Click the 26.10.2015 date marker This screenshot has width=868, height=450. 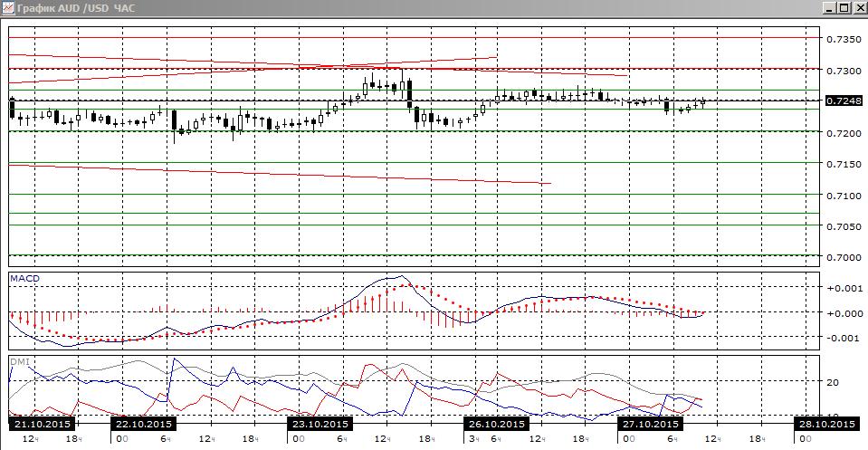click(x=497, y=424)
